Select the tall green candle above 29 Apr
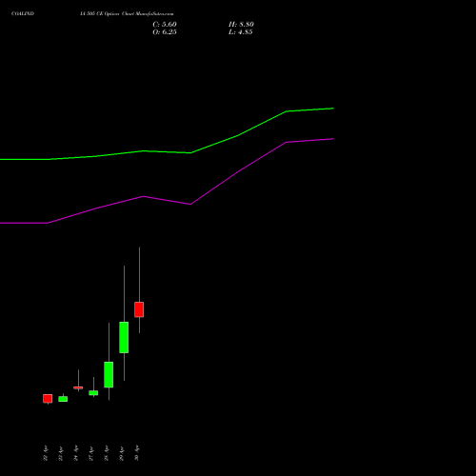The height and width of the screenshot is (476, 476). pos(124,337)
